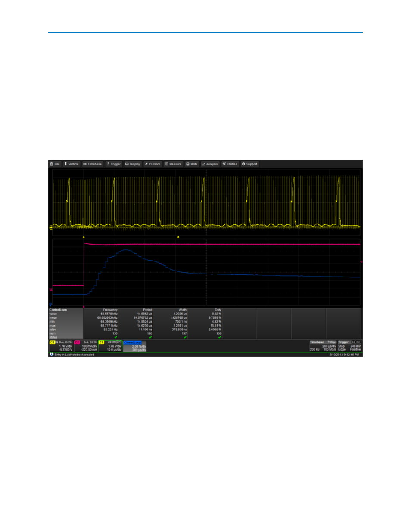Select the Width measurement column header
411x532 pixels.
(x=183, y=310)
